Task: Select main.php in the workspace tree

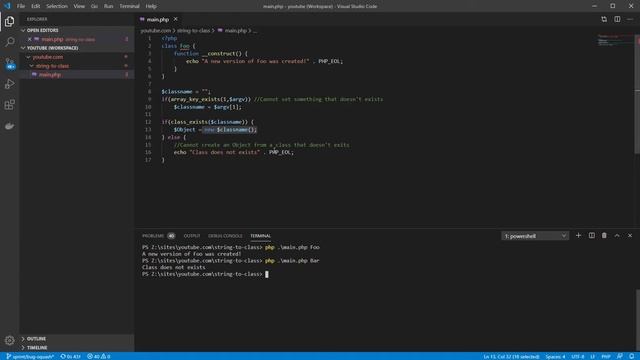Action: pos(77,75)
